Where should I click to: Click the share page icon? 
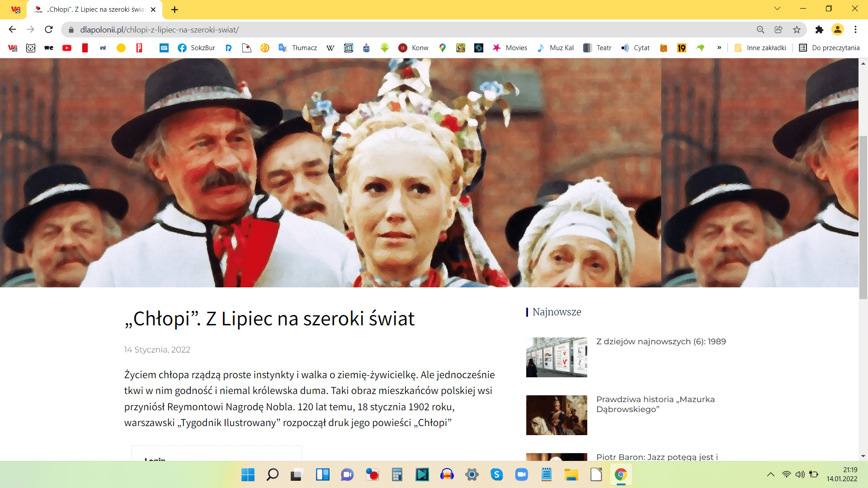[x=778, y=29]
